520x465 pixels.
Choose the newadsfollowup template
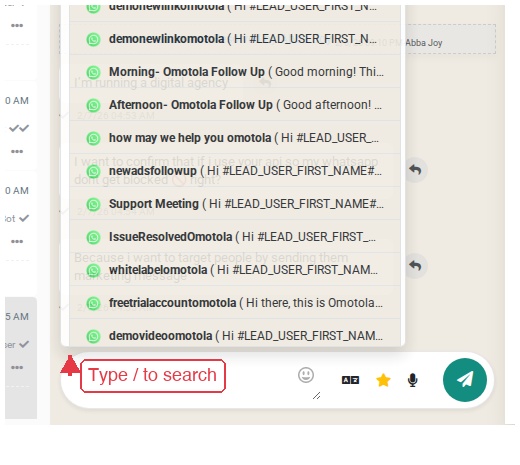tap(235, 171)
